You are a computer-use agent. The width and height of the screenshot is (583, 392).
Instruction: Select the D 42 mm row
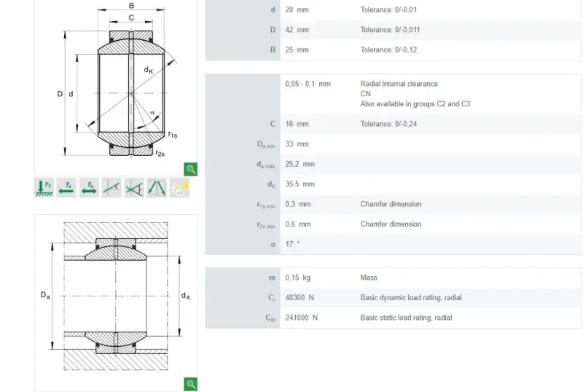click(x=393, y=30)
